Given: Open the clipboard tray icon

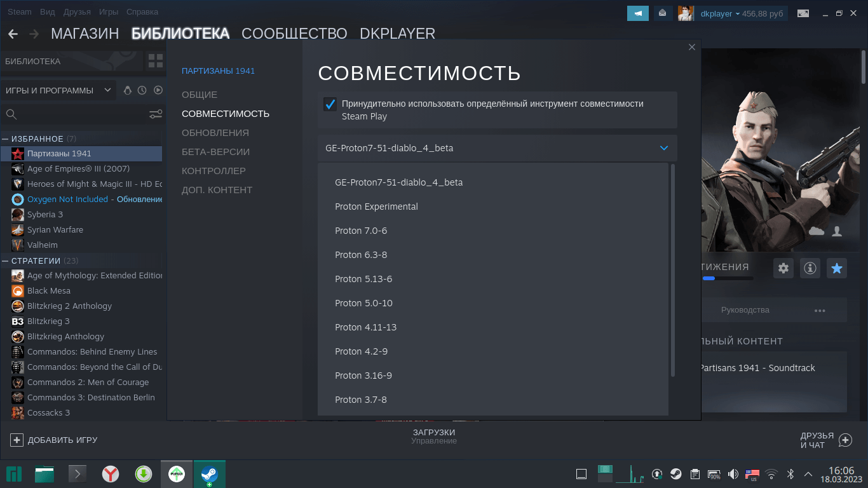Looking at the screenshot, I should coord(695,474).
